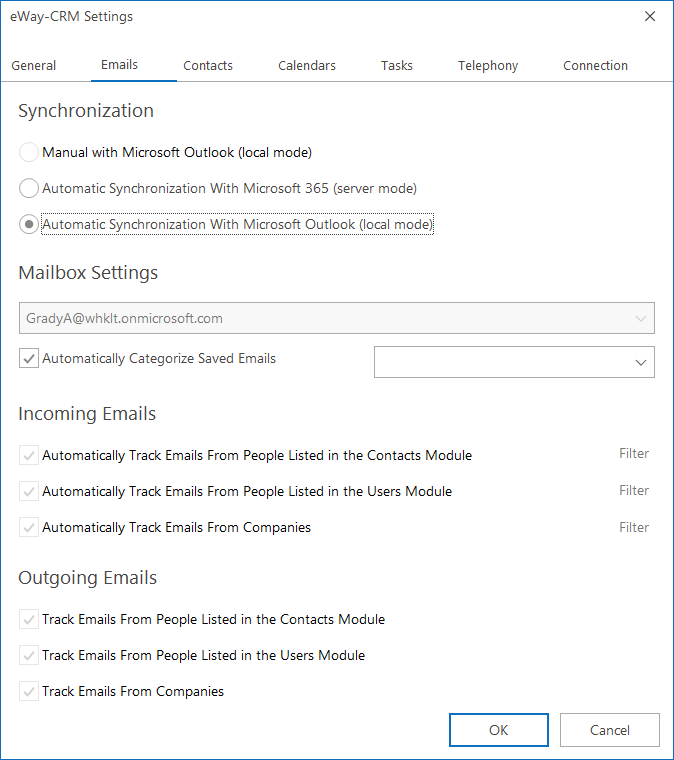Go to the Calendars tab
Image resolution: width=674 pixels, height=760 pixels.
[x=307, y=65]
